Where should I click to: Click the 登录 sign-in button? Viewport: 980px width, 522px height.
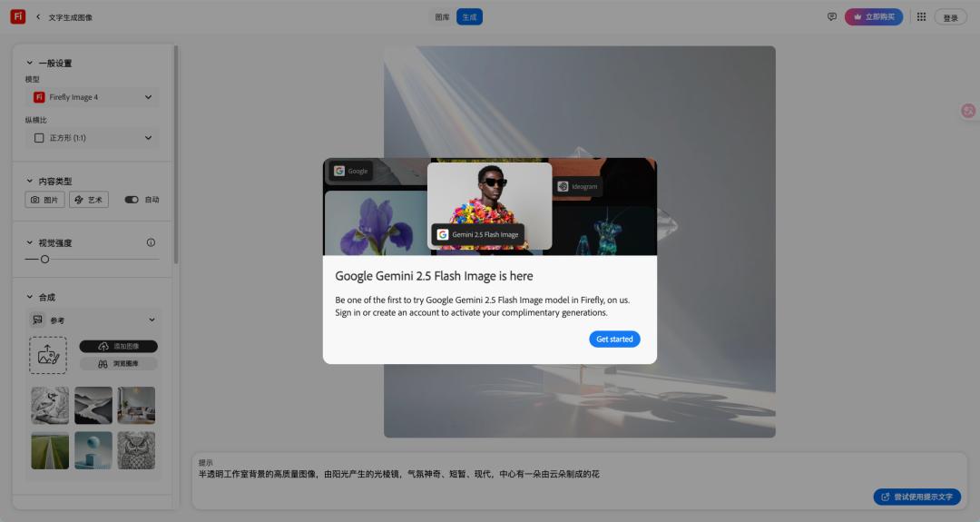tap(951, 17)
